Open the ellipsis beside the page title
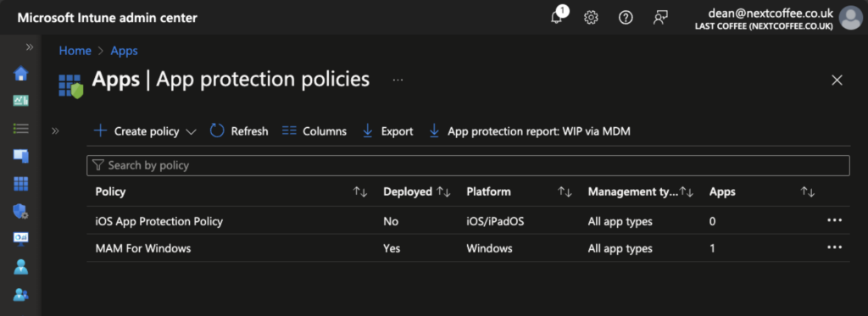Image resolution: width=868 pixels, height=316 pixels. tap(398, 80)
